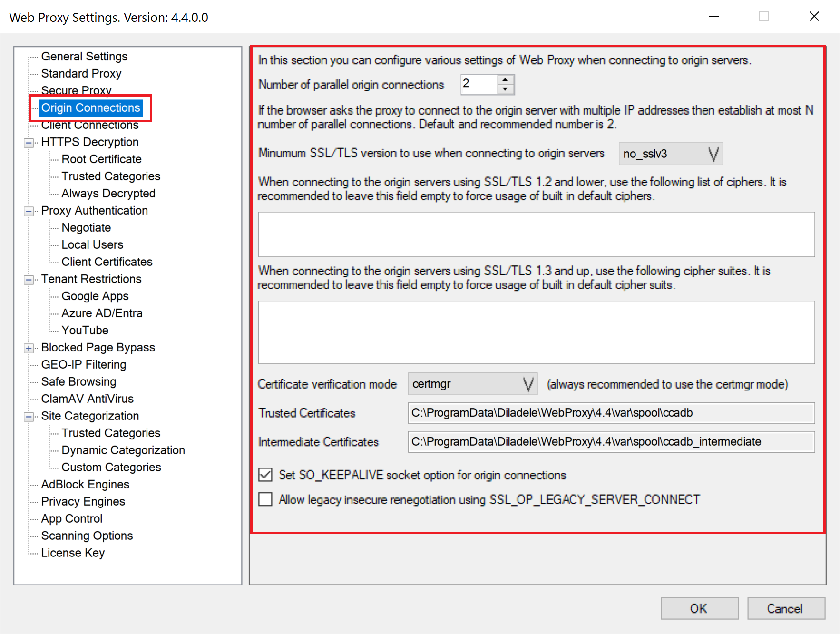
Task: Select Origin Connections tree item
Action: point(90,108)
